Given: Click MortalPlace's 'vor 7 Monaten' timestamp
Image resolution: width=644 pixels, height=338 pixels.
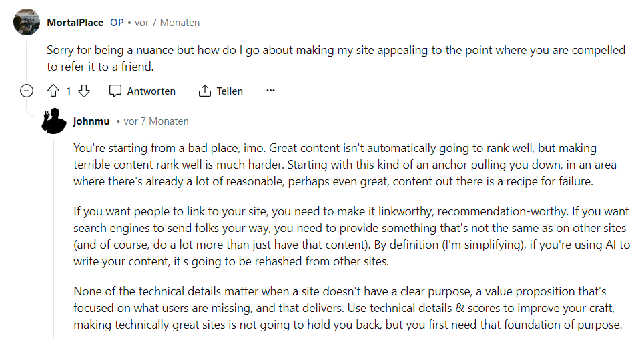Looking at the screenshot, I should tap(167, 23).
